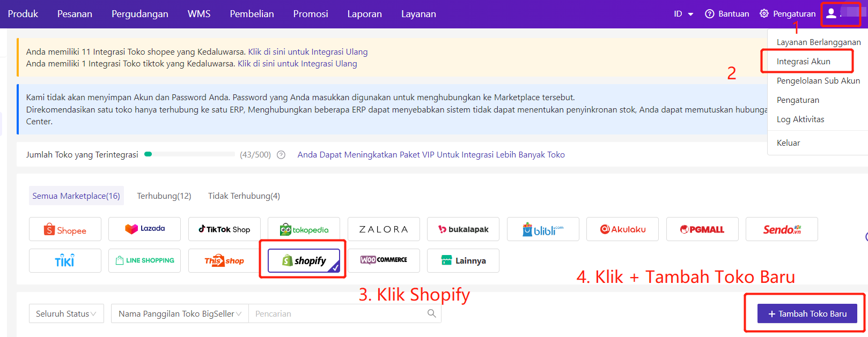Screen dimensions: 868x337
Task: Open the WMS menu
Action: pyautogui.click(x=199, y=14)
